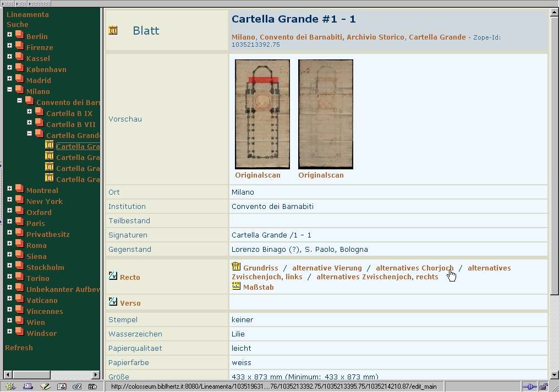Viewport: 559px width, 392px height.
Task: Click the security lock icon in status bar
Action: click(x=543, y=387)
